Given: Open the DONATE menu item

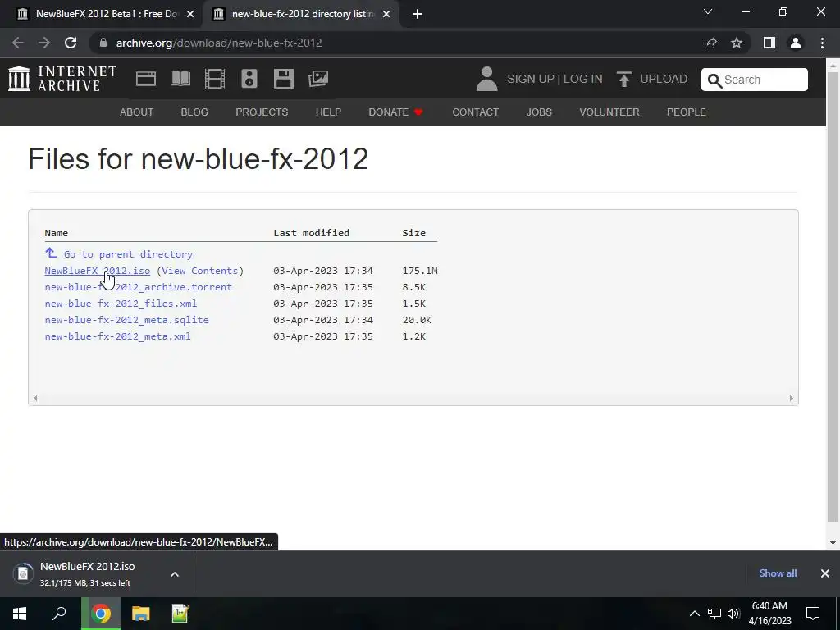Looking at the screenshot, I should [396, 112].
